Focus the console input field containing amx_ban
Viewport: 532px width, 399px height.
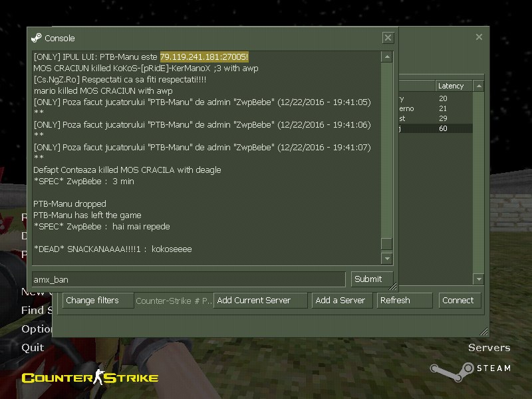(188, 279)
